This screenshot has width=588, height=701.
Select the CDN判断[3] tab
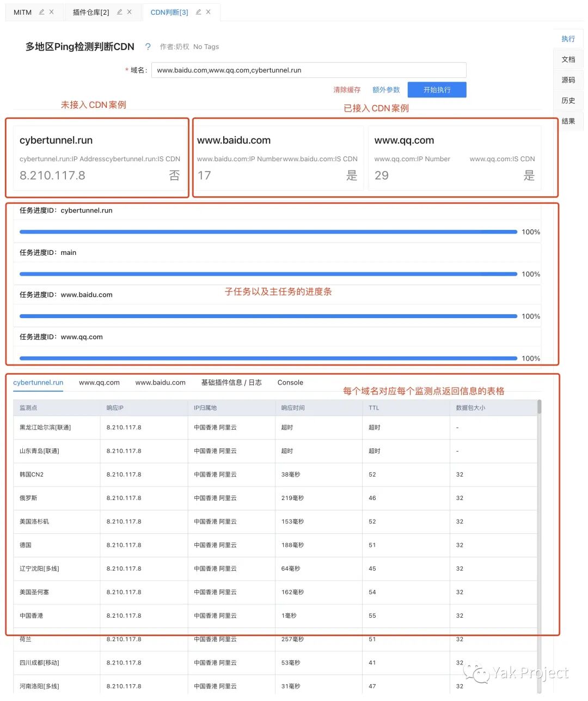tap(169, 12)
